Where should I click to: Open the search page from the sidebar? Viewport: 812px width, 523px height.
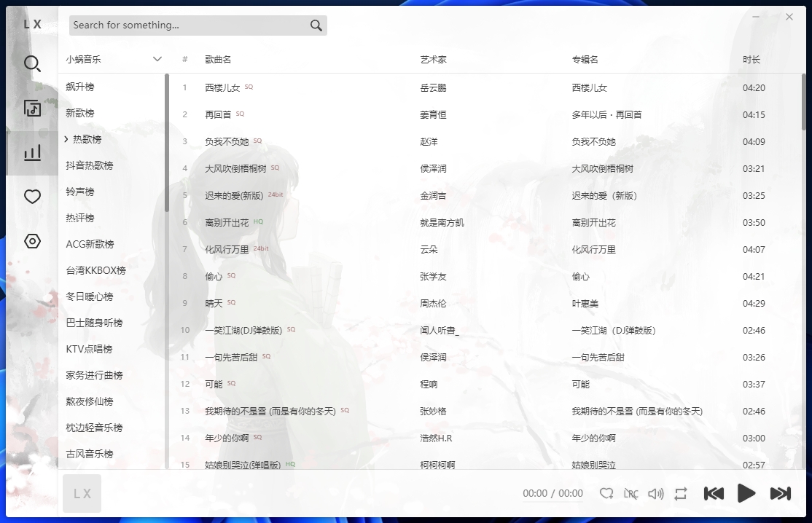32,63
